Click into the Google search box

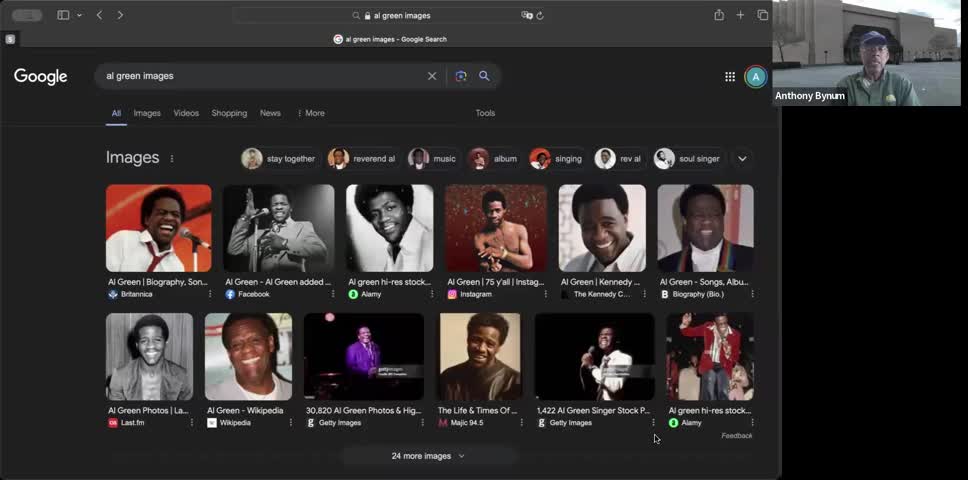click(x=262, y=76)
